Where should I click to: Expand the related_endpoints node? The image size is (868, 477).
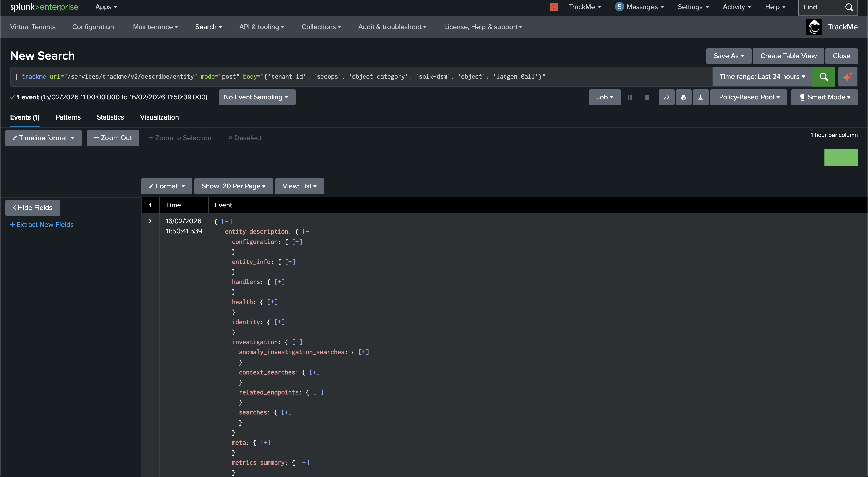(x=318, y=392)
